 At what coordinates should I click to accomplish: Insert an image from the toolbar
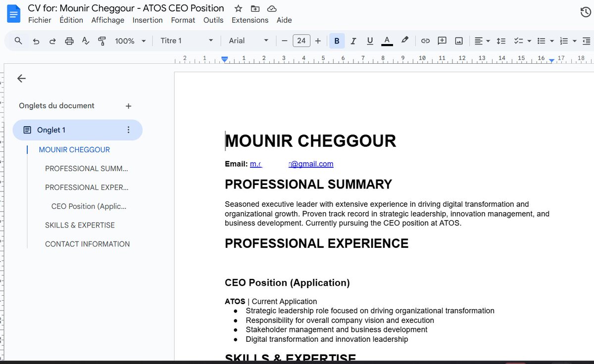[x=459, y=41]
